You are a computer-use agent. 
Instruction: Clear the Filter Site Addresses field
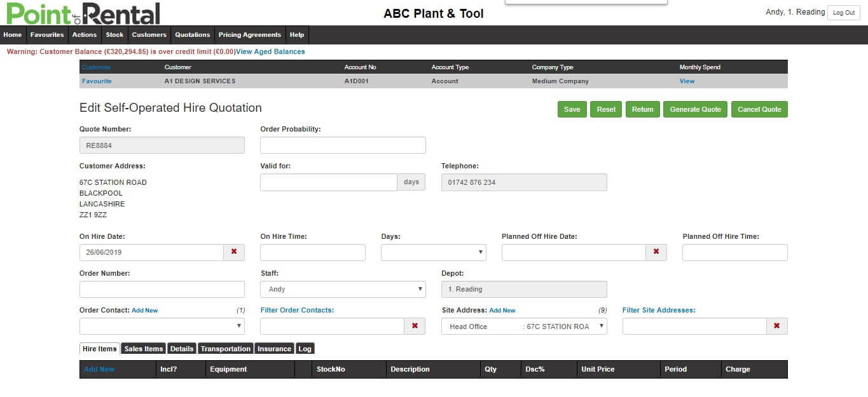tap(777, 326)
